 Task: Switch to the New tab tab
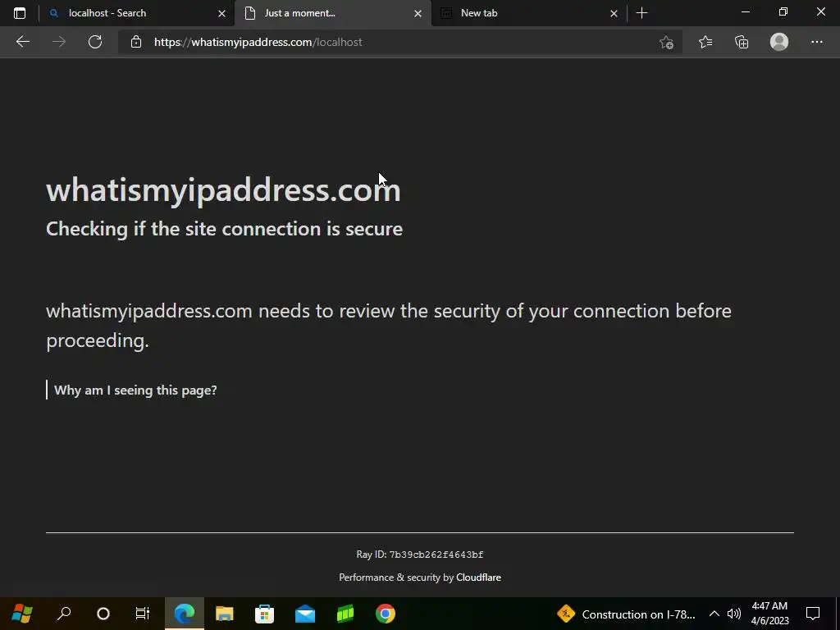click(x=528, y=13)
